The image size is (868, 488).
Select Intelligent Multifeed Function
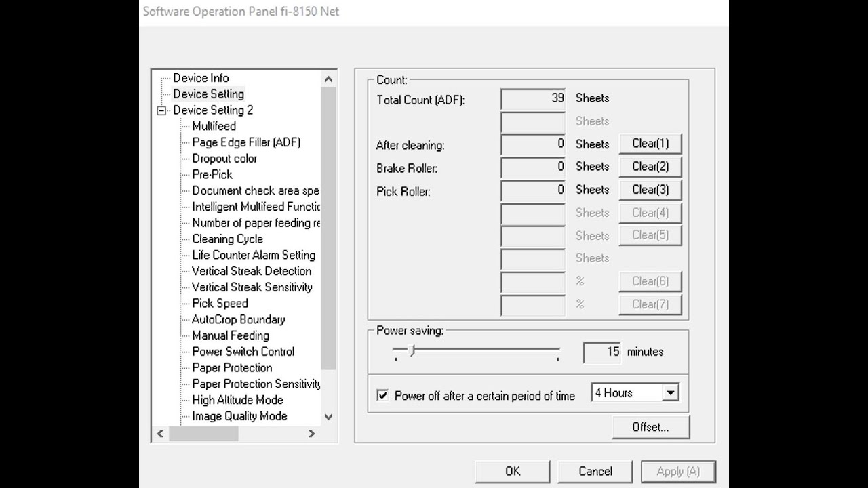(255, 207)
